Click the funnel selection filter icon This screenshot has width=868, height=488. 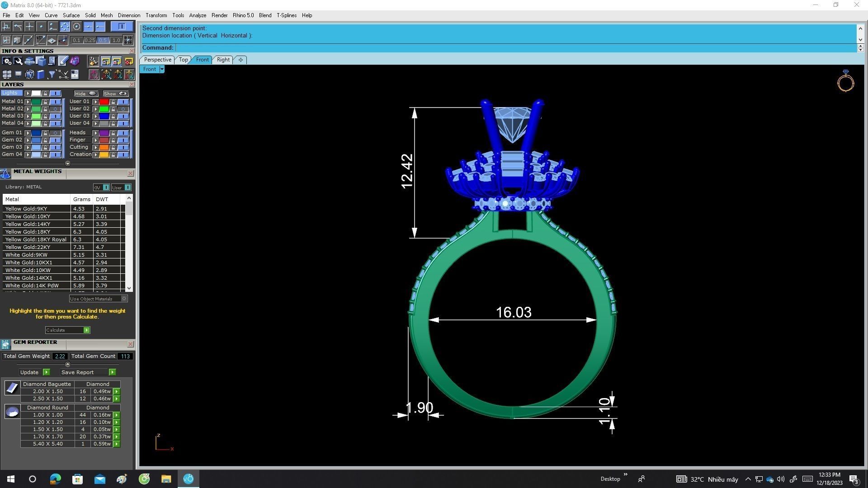pyautogui.click(x=52, y=75)
